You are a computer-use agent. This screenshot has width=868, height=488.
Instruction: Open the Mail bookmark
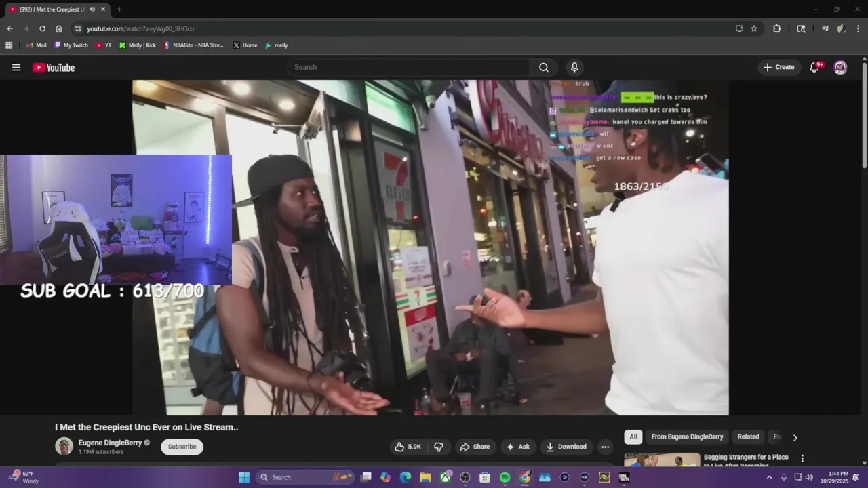click(x=36, y=45)
